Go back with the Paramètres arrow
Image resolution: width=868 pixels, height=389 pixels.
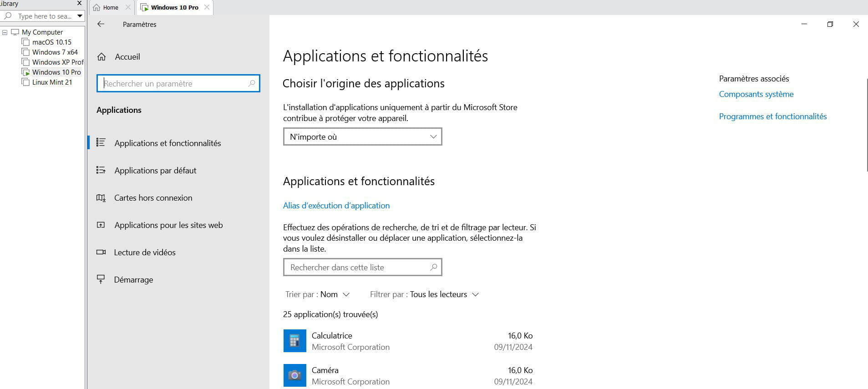101,24
